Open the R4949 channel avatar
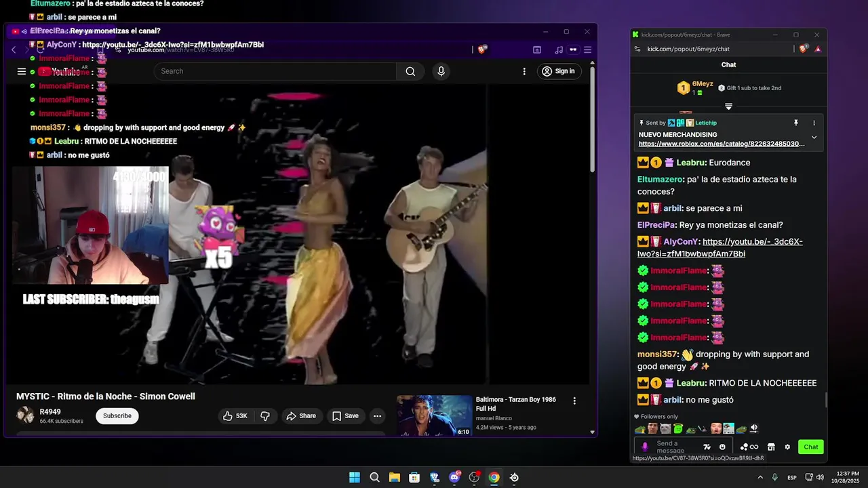Viewport: 868px width, 488px height. 25,415
